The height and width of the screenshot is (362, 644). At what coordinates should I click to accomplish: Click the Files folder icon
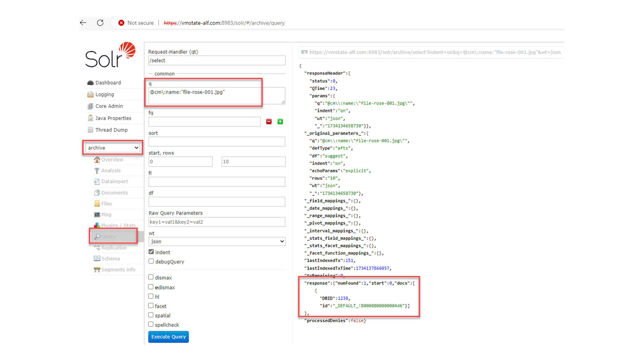pos(97,204)
